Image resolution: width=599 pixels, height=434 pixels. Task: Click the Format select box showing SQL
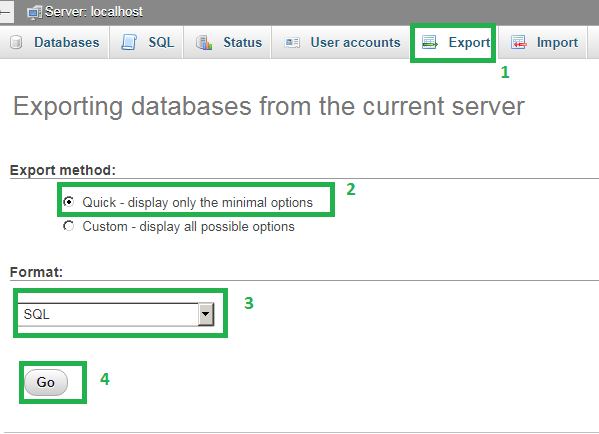click(116, 314)
